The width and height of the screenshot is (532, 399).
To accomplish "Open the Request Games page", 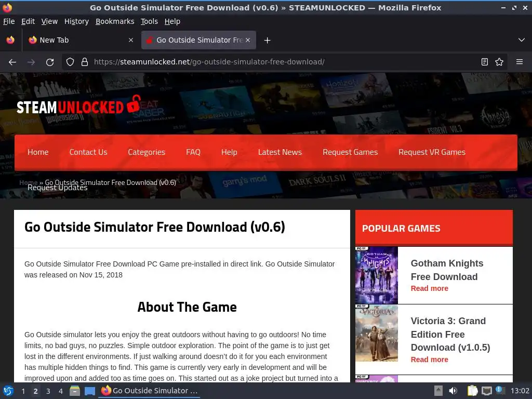I will click(350, 152).
